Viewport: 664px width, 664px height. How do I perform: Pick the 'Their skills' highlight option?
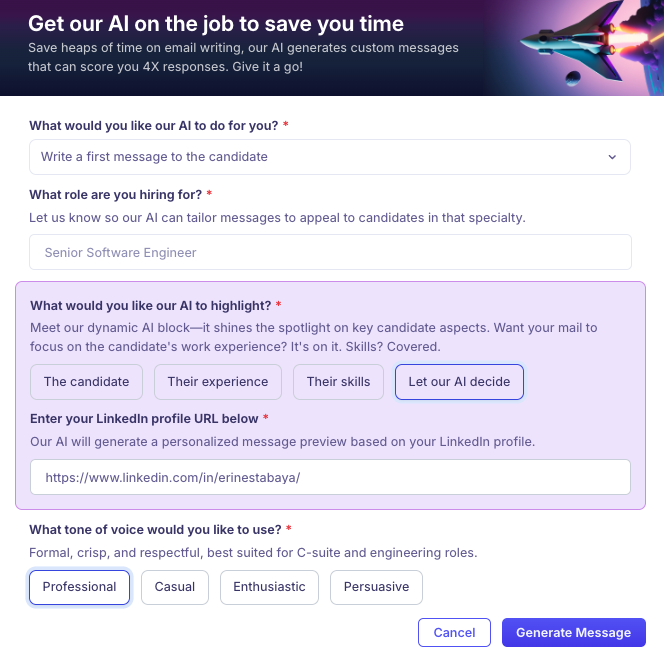coord(338,382)
